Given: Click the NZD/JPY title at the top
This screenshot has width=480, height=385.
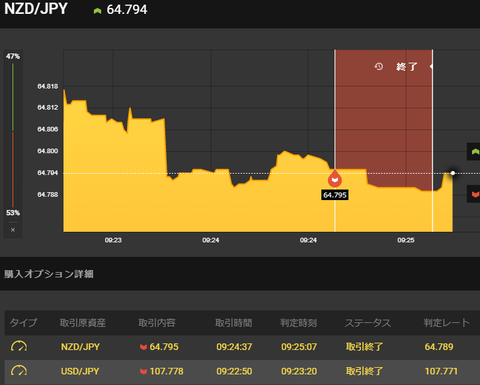Looking at the screenshot, I should (36, 9).
